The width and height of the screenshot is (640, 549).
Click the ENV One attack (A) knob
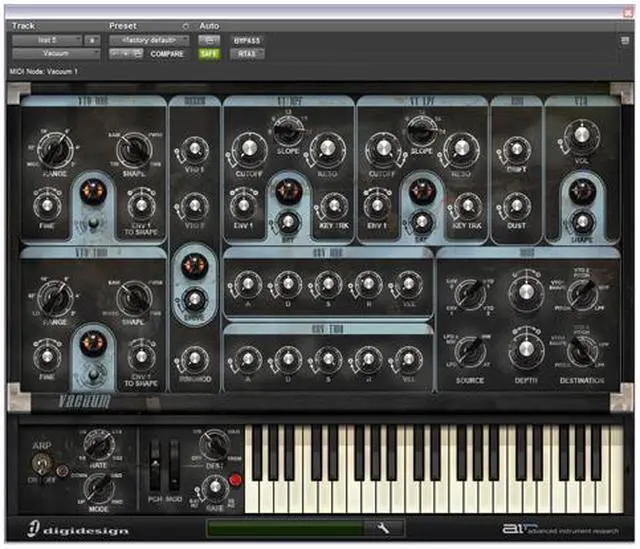[x=248, y=284]
